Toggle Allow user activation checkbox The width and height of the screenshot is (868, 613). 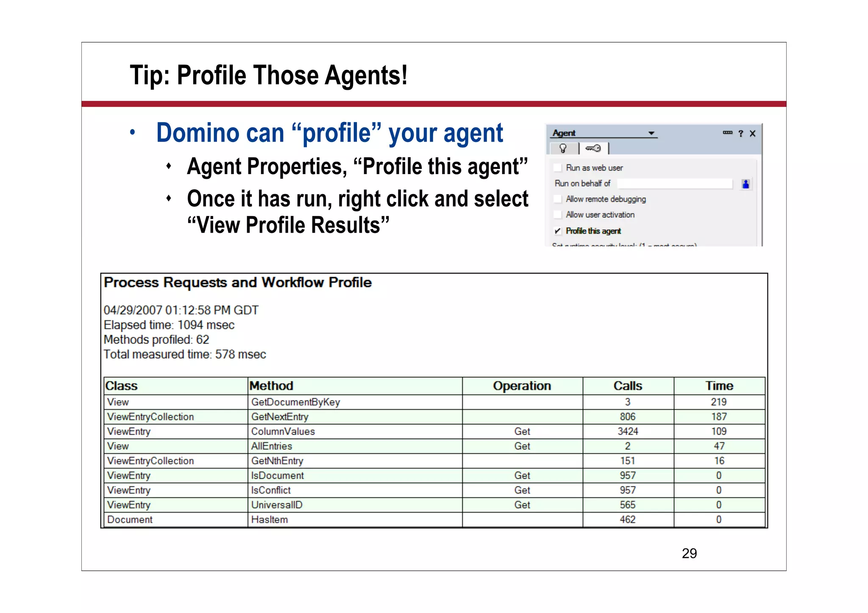tap(558, 215)
